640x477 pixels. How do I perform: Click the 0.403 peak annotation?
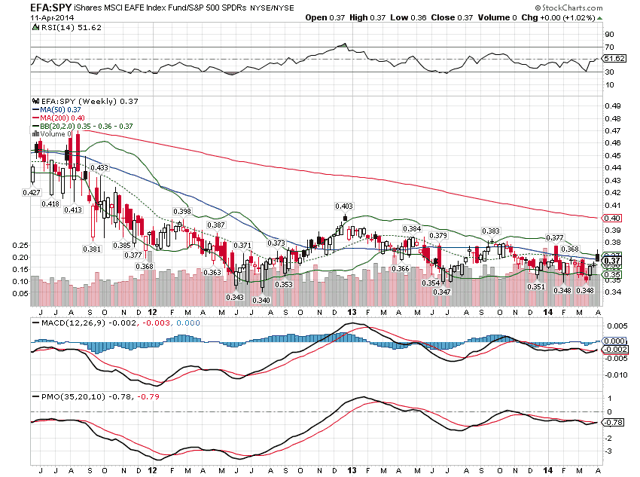344,206
